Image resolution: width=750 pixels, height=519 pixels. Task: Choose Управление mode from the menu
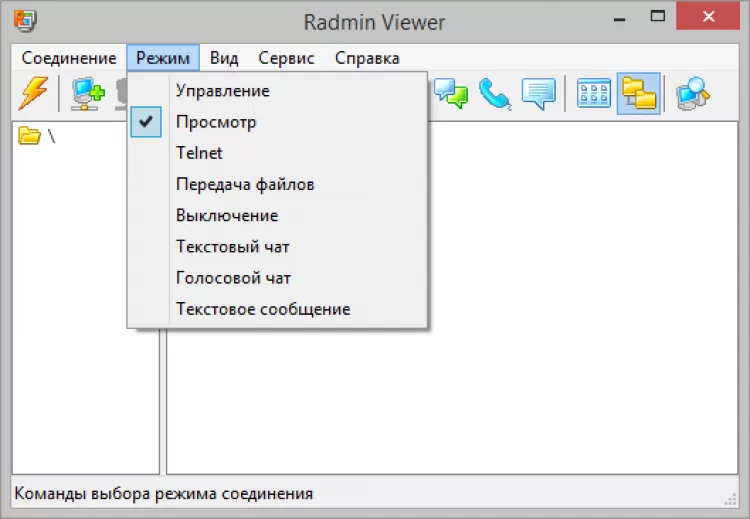tap(277, 91)
